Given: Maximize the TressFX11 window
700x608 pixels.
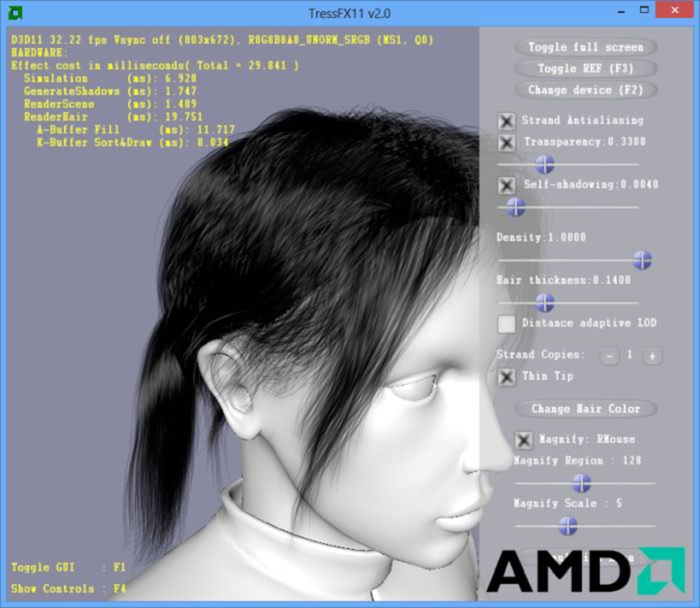Looking at the screenshot, I should tap(644, 10).
